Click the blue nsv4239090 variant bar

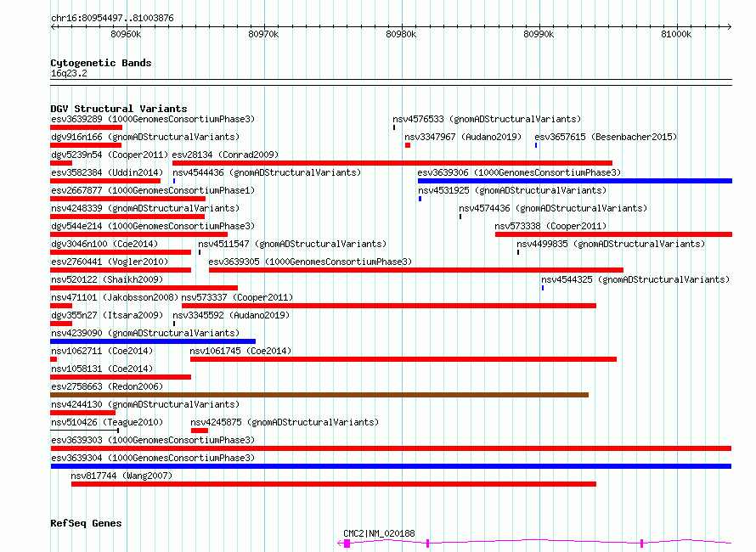pos(153,341)
